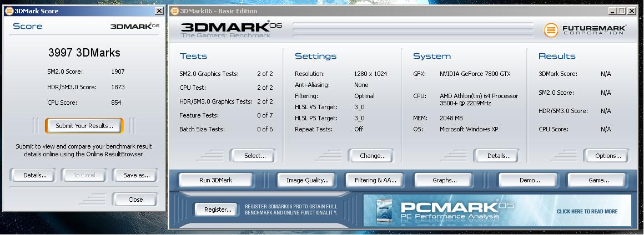Click the SM2.0 Score value 1907
644x235 pixels.
(x=118, y=71)
